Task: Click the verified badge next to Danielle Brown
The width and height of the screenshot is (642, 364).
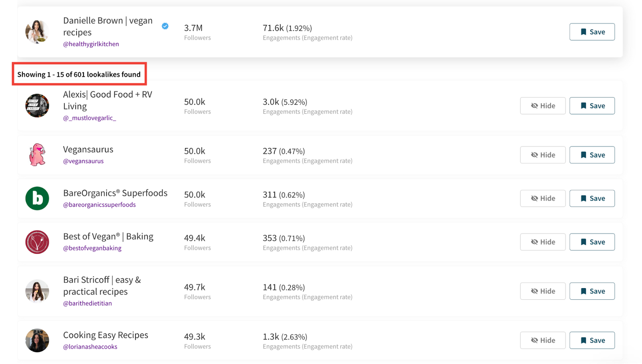Action: [x=165, y=26]
